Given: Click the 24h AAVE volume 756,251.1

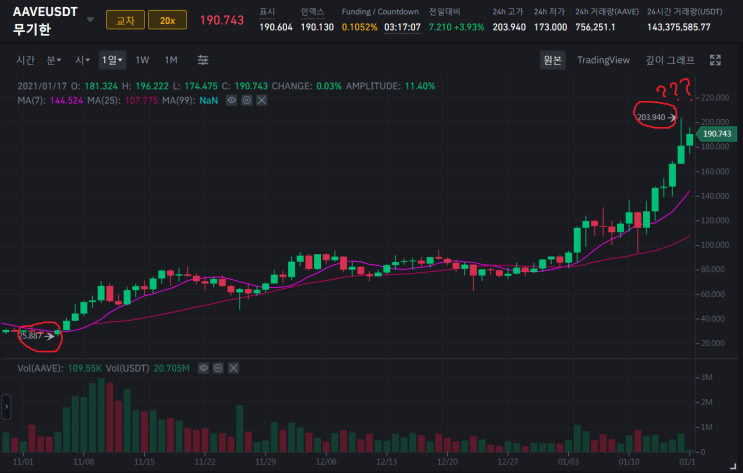Looking at the screenshot, I should pos(595,27).
